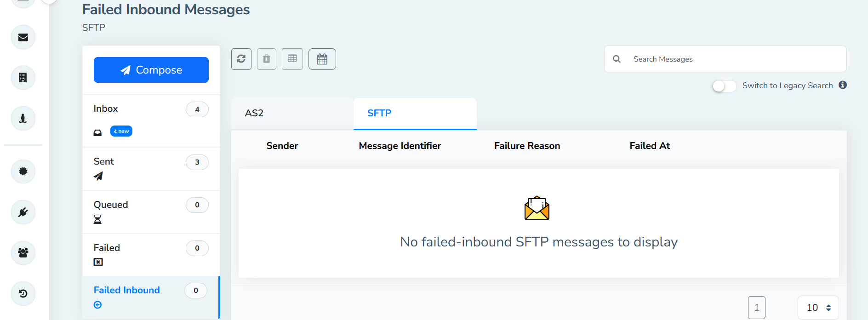This screenshot has width=868, height=320.
Task: Click the table view icon
Action: tap(292, 59)
